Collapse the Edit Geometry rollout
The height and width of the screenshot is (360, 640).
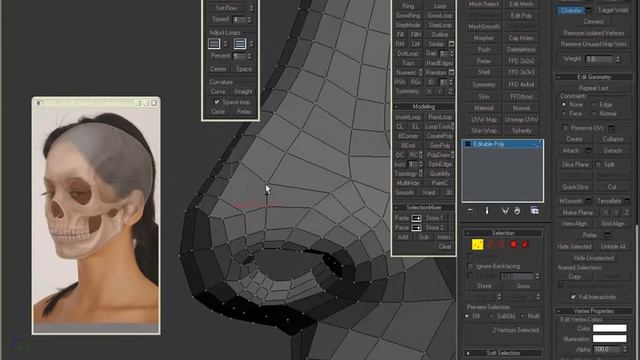click(594, 77)
